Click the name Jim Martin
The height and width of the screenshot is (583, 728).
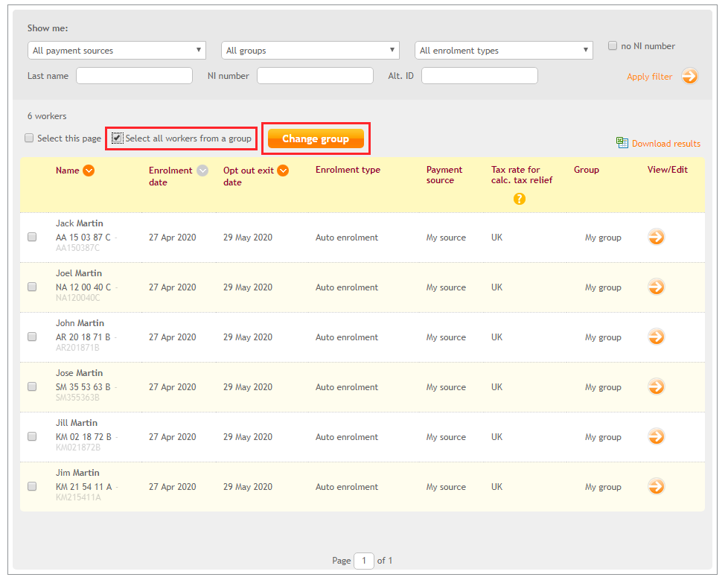77,473
